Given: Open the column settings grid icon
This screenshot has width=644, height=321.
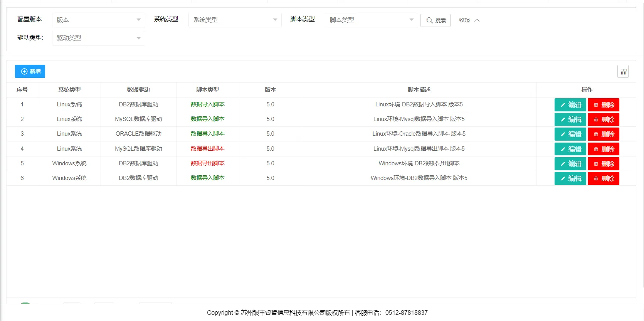Looking at the screenshot, I should pos(623,72).
